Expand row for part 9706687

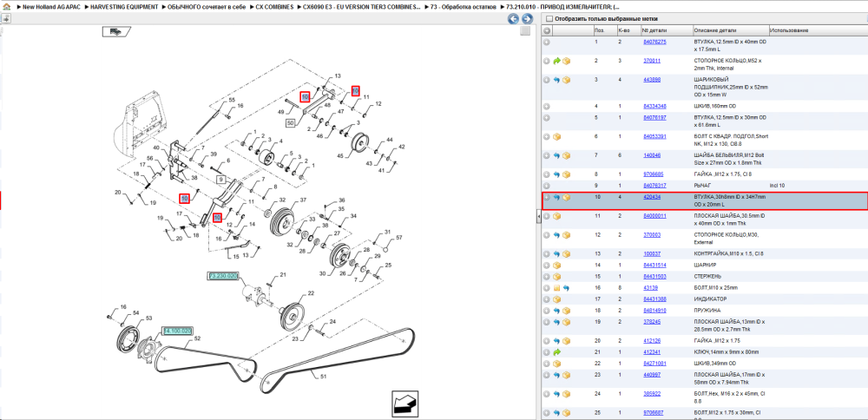tap(547, 413)
